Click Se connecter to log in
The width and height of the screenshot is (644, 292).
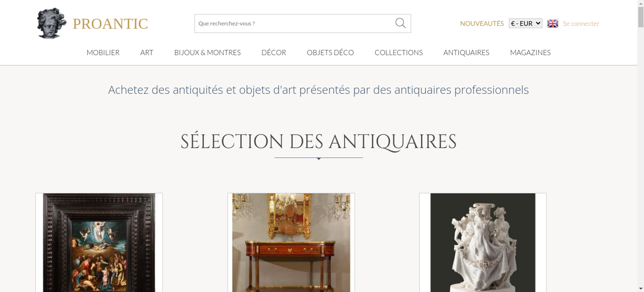click(581, 23)
